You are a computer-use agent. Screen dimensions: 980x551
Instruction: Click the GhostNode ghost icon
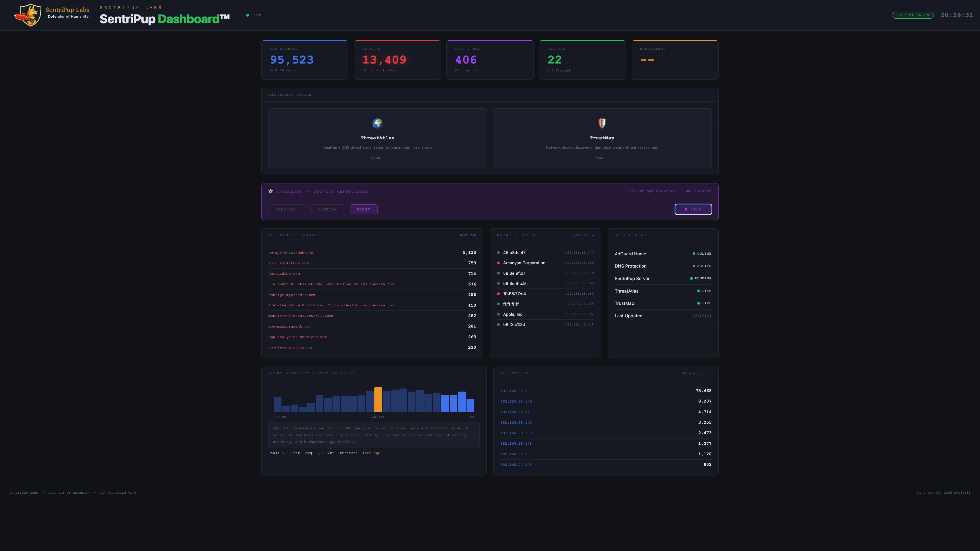pos(271,191)
